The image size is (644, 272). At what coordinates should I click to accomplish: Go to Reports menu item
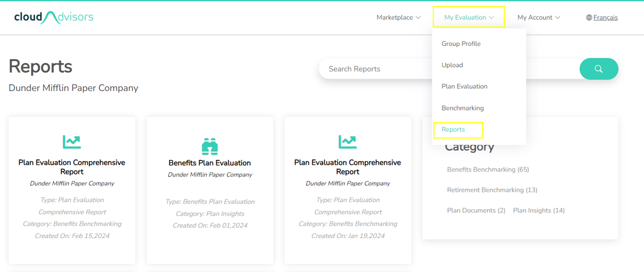coord(453,130)
